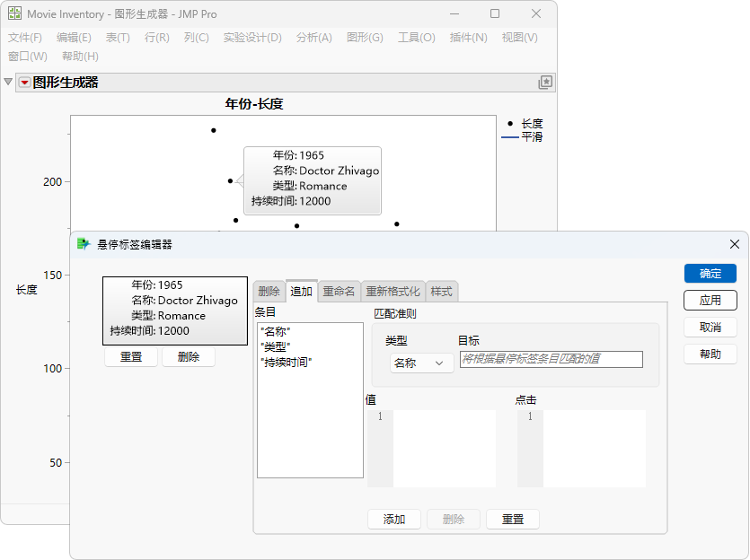The height and width of the screenshot is (560, 750).
Task: Click the 目标 matching value input field
Action: pos(551,359)
